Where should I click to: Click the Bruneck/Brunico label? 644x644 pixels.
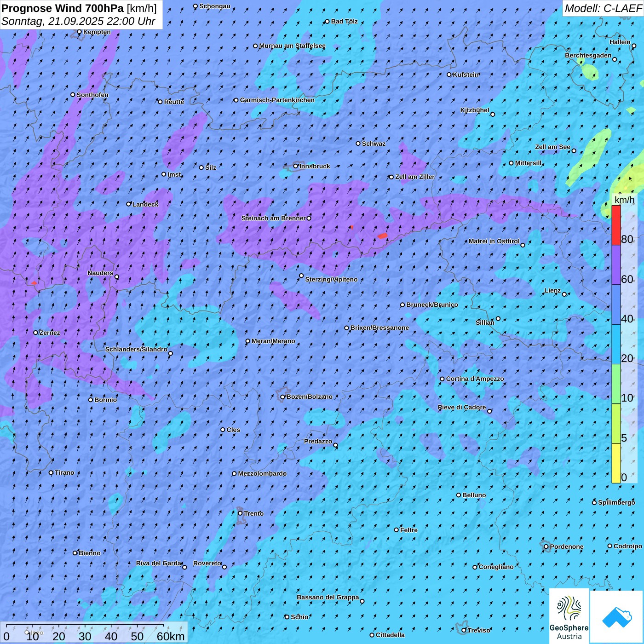click(432, 305)
